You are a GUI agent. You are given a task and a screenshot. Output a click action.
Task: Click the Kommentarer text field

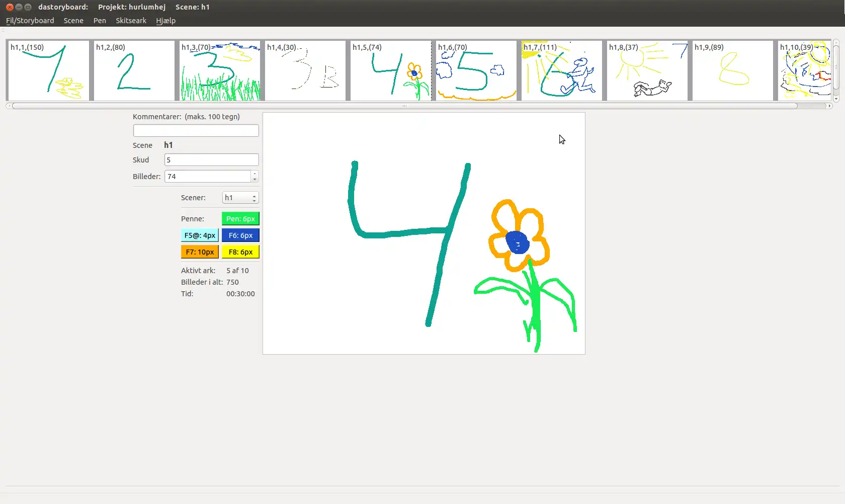click(x=196, y=131)
